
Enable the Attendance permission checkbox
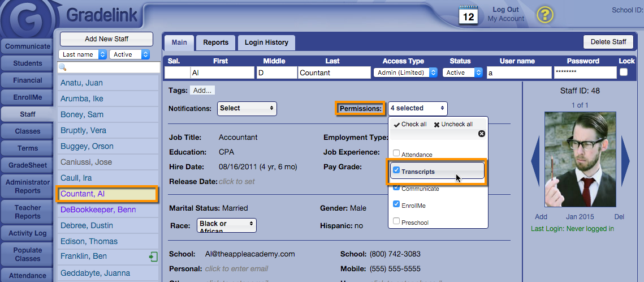(x=396, y=153)
